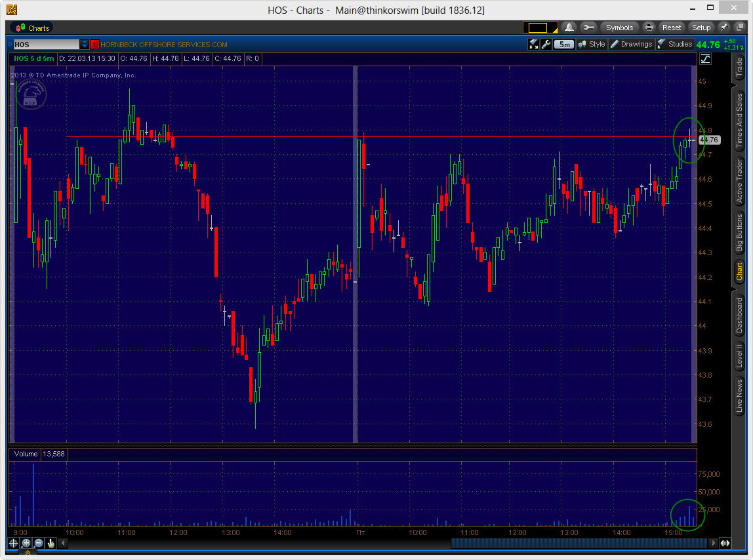Open the Drawings menu
Viewport: 753px width, 560px height.
click(x=632, y=44)
